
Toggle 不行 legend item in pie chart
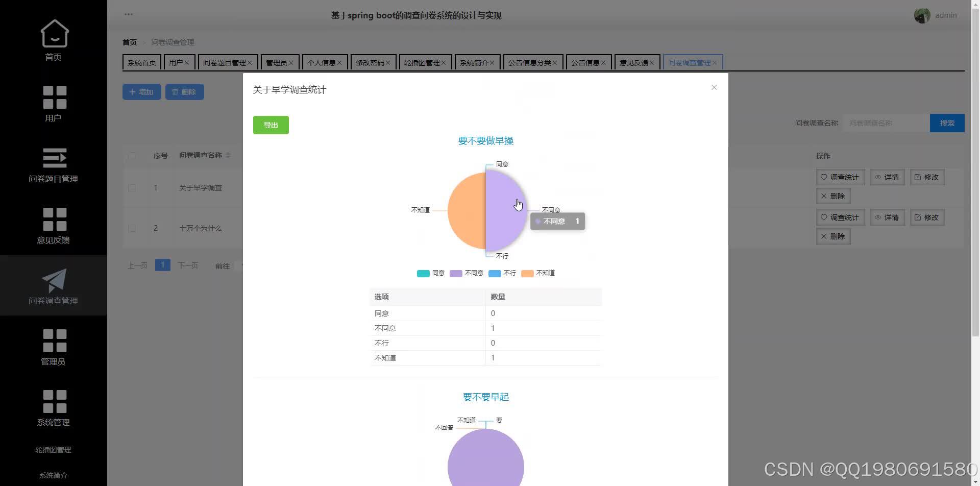[502, 273]
